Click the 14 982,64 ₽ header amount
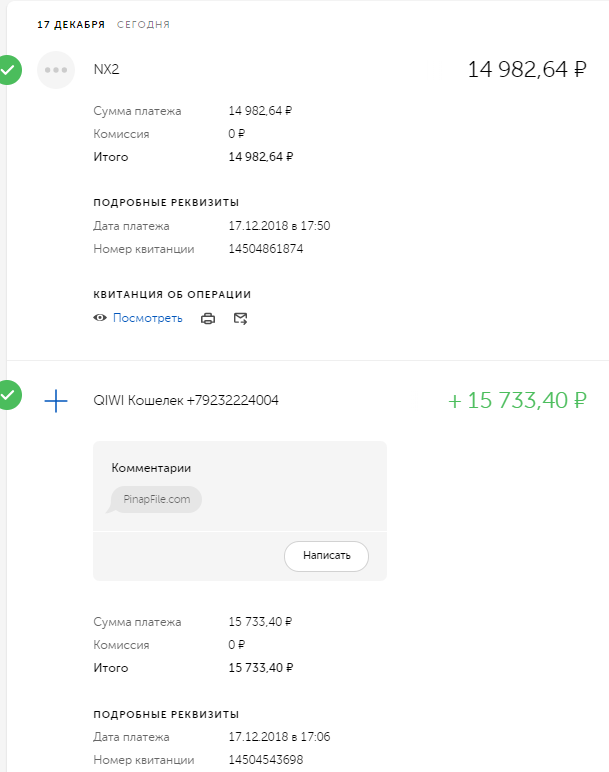609x772 pixels. click(x=527, y=70)
